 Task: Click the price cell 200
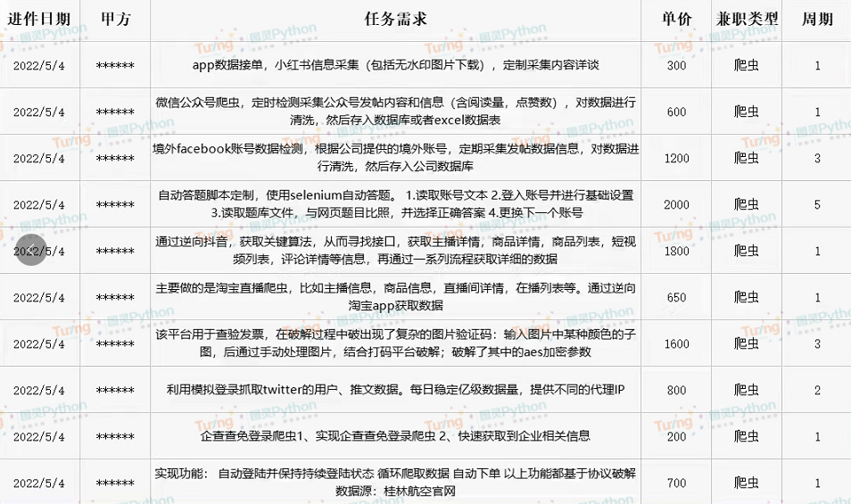tap(676, 437)
